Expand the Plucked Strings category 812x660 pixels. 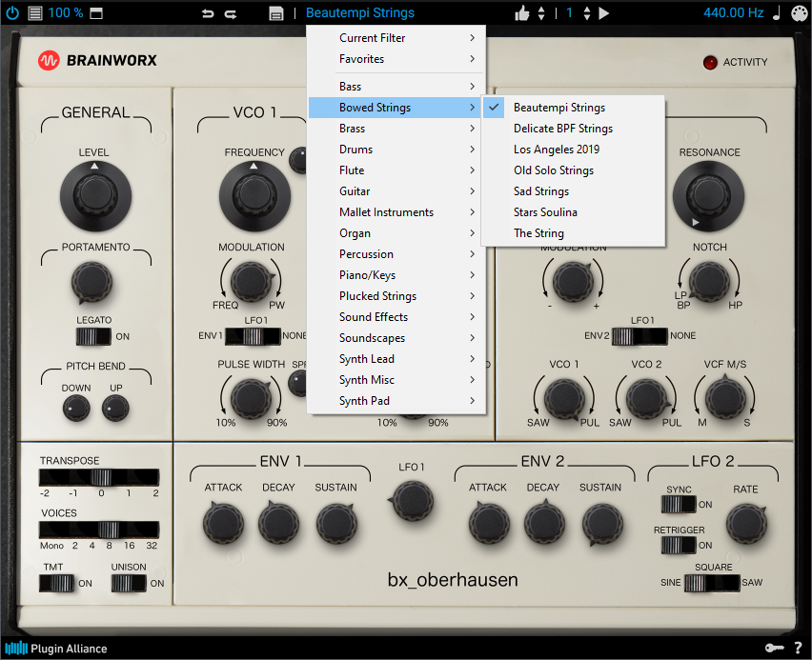click(x=396, y=296)
